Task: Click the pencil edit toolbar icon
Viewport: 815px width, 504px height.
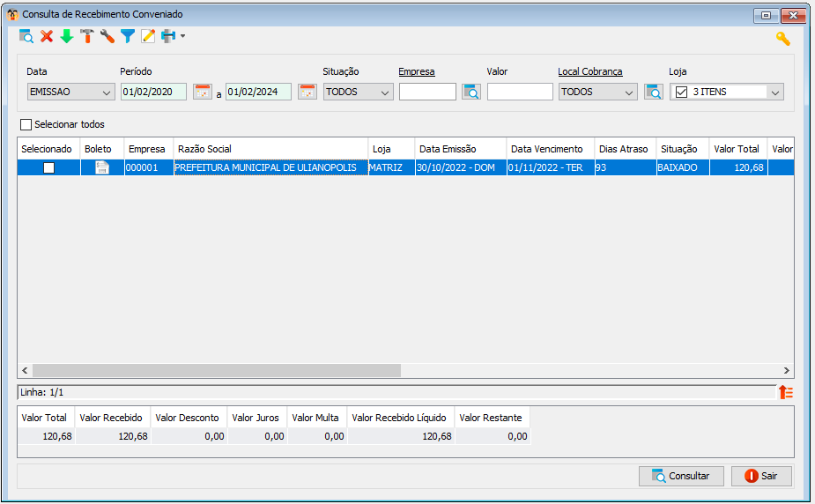Action: pyautogui.click(x=148, y=36)
